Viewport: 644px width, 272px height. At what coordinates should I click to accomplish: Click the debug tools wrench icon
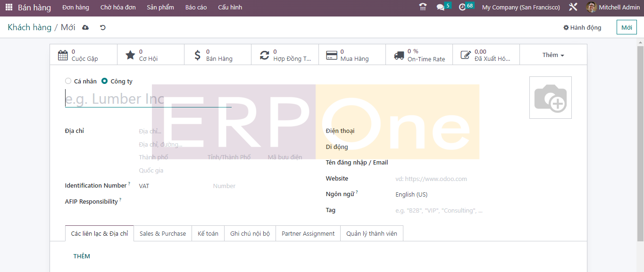[573, 8]
